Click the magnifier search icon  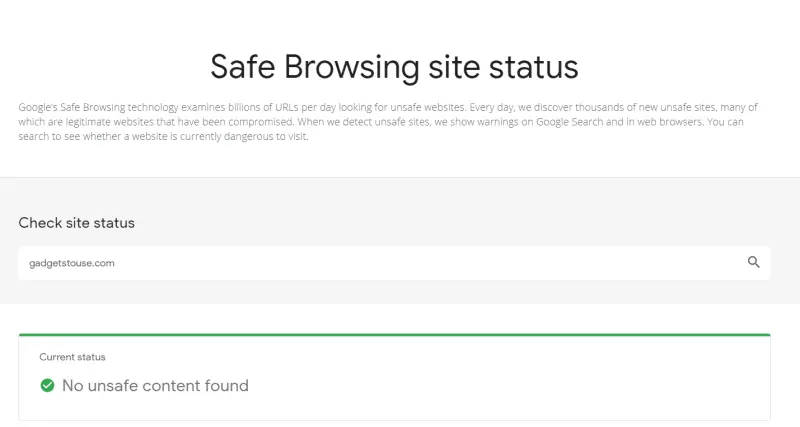754,262
